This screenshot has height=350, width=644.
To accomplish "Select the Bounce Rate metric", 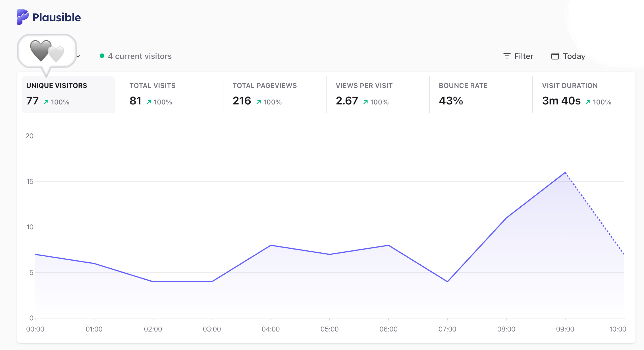I will (481, 95).
